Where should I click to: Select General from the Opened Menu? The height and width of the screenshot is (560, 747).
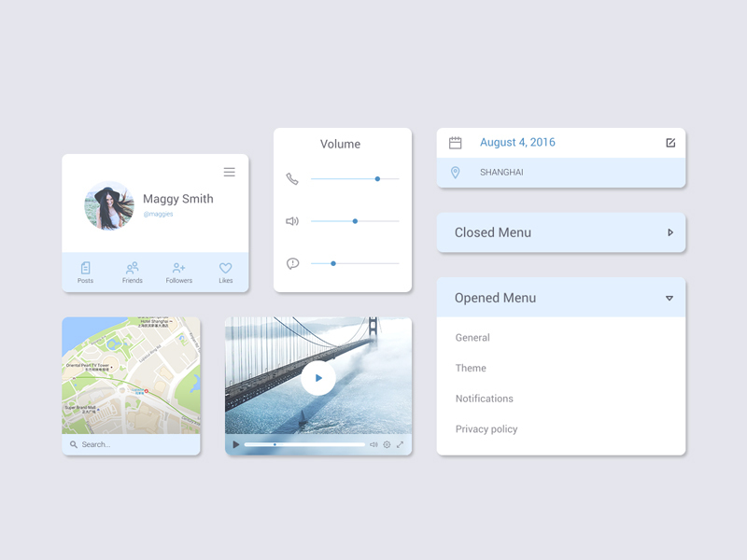(472, 337)
